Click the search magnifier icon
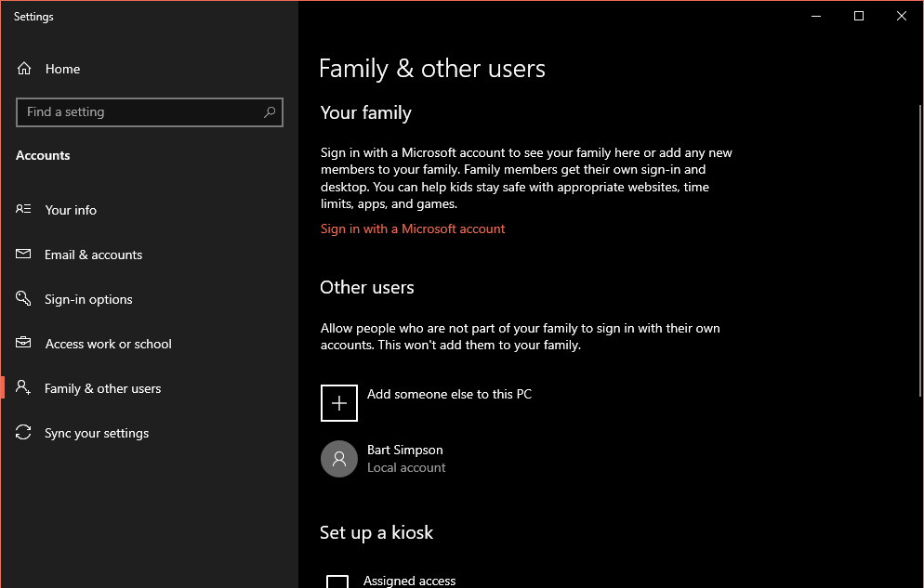 click(270, 111)
